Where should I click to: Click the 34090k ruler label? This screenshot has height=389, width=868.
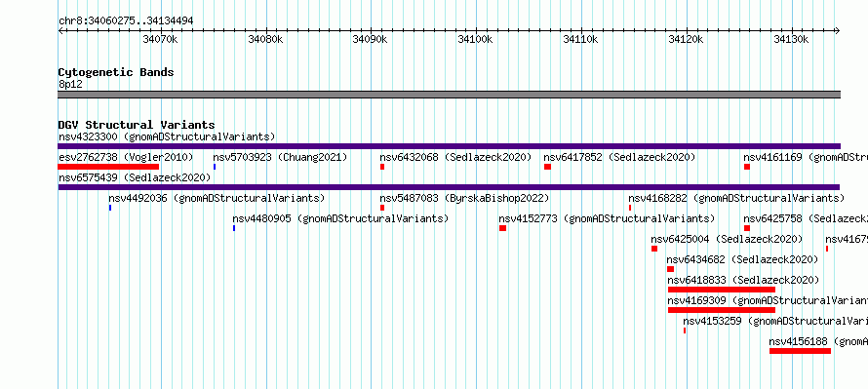[x=371, y=39]
